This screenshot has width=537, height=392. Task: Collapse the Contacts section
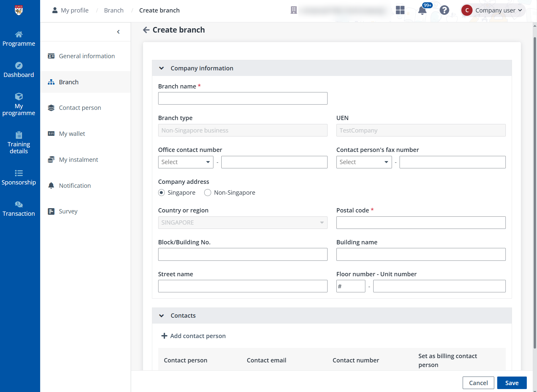[x=161, y=315]
